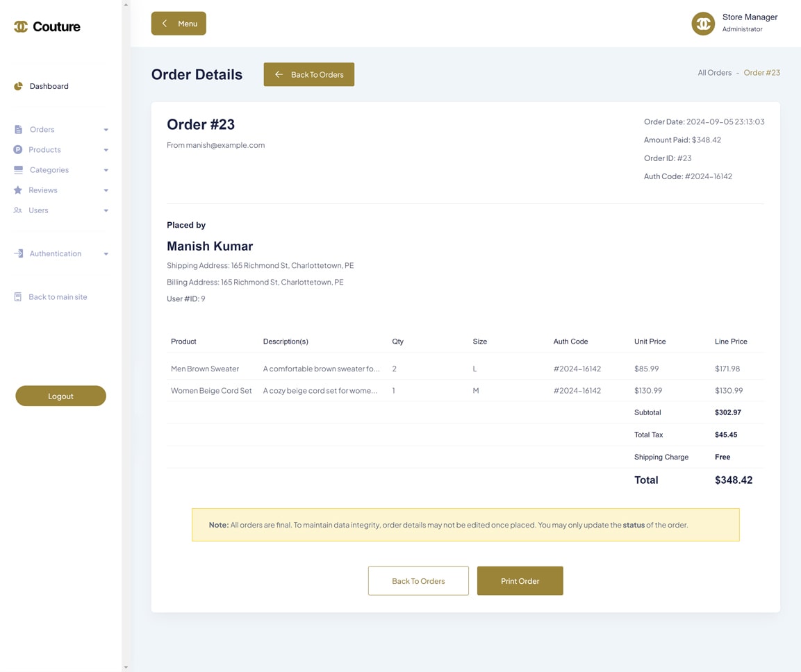The width and height of the screenshot is (801, 672).
Task: Select the Dashboard icon in the sidebar
Action: tap(17, 86)
